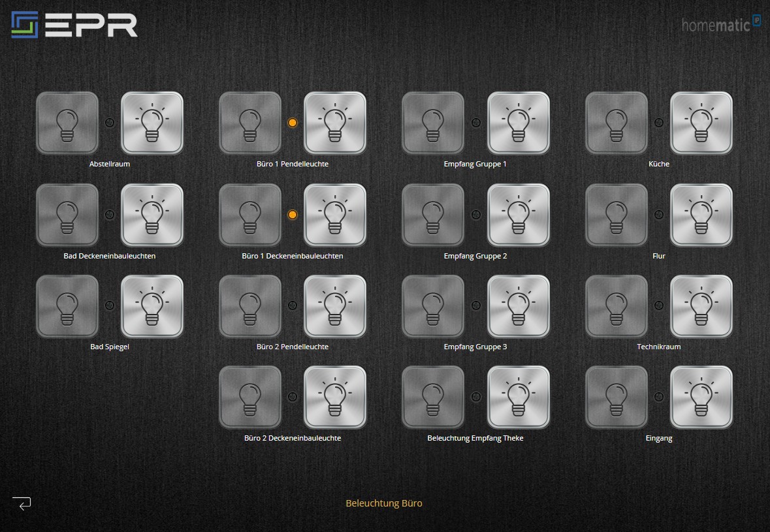The height and width of the screenshot is (532, 770).
Task: Click the back arrow icon
Action: (x=22, y=503)
